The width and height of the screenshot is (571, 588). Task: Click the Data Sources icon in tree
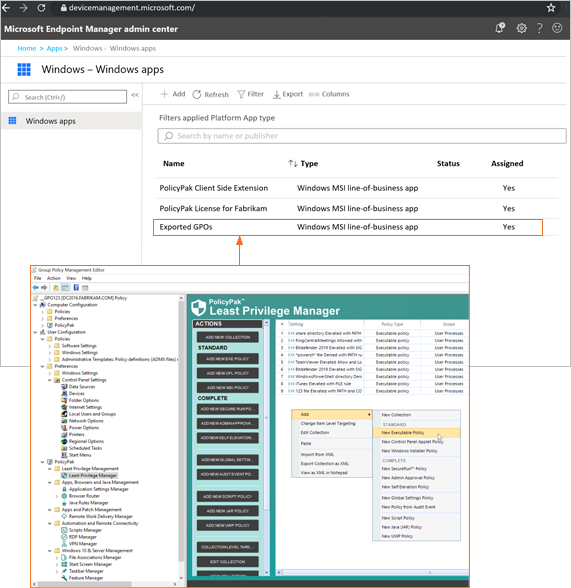tap(64, 387)
